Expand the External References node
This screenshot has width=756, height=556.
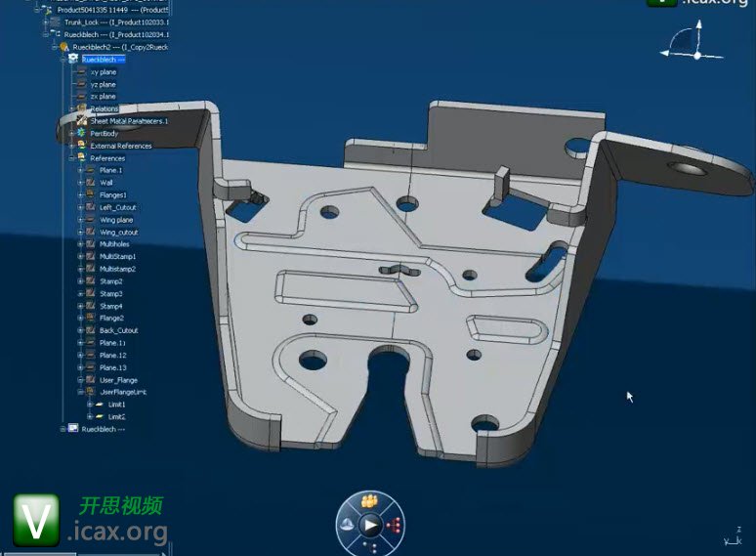72,146
